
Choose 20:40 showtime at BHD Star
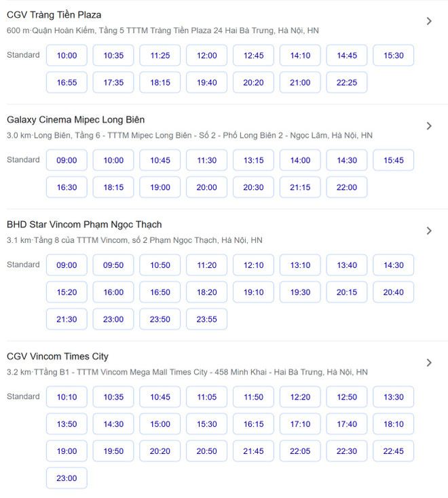[393, 292]
